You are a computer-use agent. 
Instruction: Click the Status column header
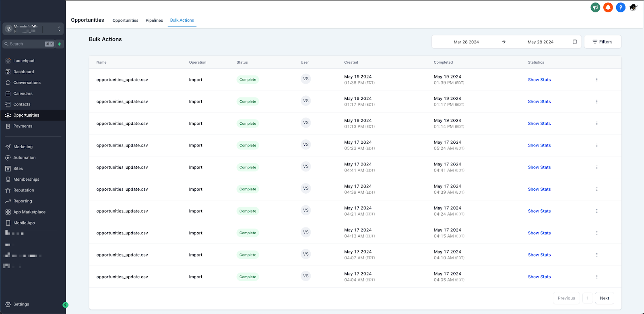tap(242, 62)
